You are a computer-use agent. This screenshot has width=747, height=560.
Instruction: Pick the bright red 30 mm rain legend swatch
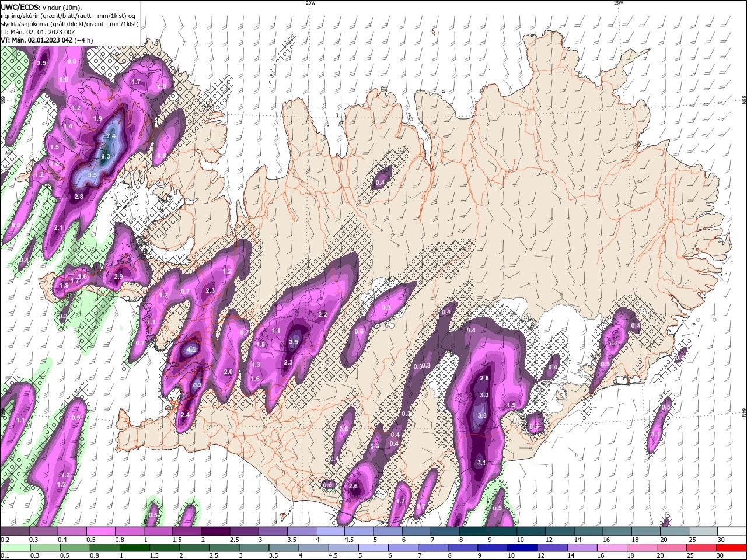[x=731, y=548]
